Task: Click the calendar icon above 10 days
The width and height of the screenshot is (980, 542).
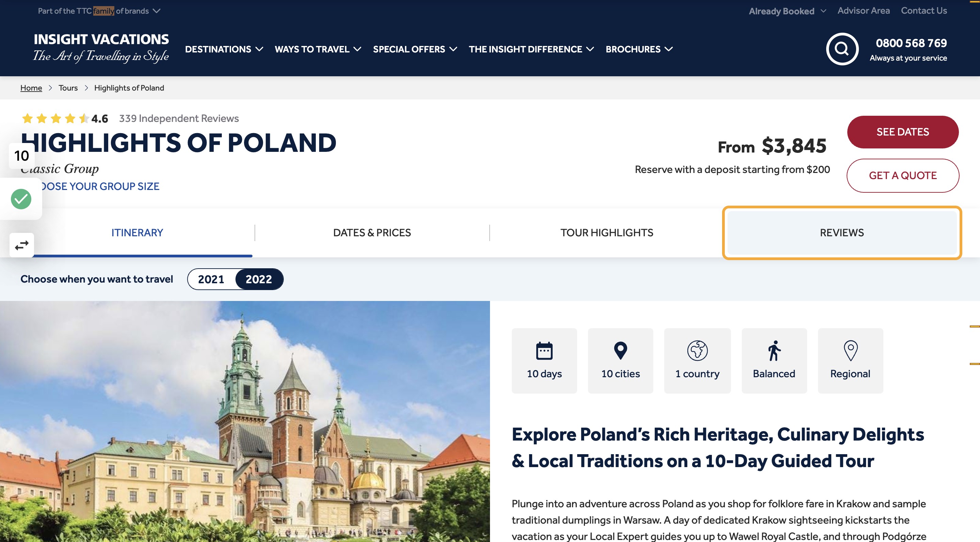Action: coord(544,351)
